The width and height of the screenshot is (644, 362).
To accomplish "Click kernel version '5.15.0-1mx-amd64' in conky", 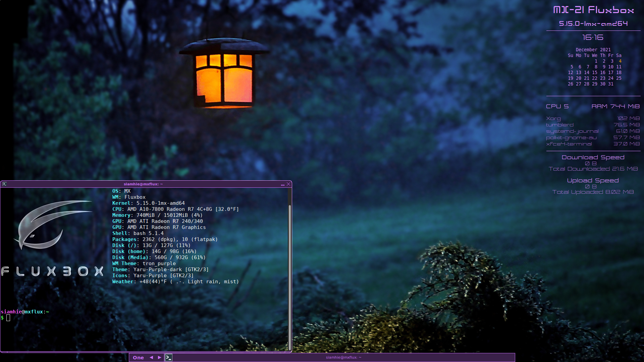I will [x=593, y=23].
